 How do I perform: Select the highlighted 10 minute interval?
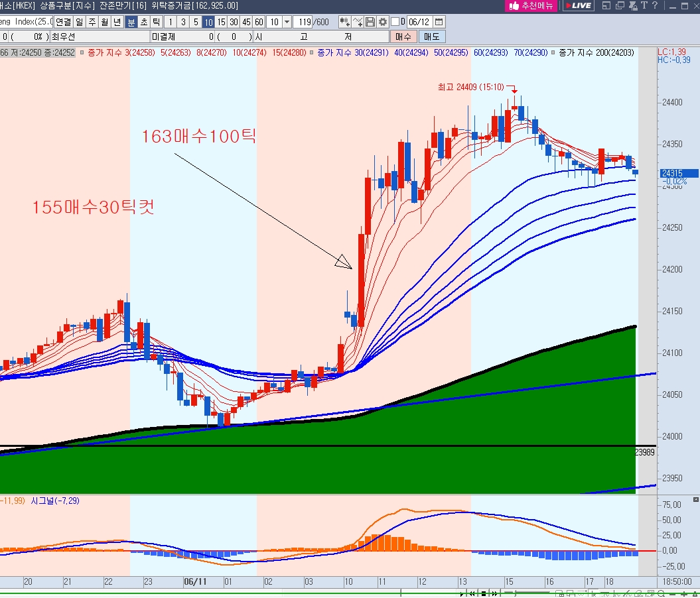[x=208, y=22]
